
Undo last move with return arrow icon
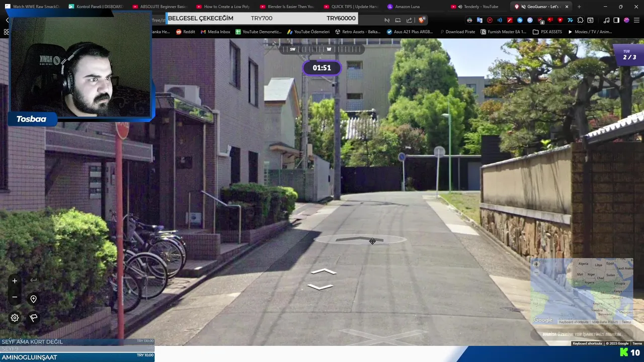click(33, 281)
